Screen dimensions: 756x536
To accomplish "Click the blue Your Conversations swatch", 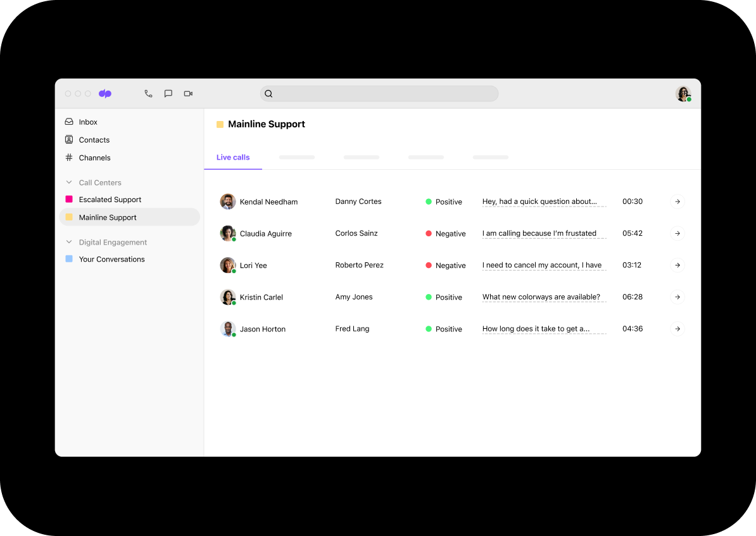I will pyautogui.click(x=69, y=259).
